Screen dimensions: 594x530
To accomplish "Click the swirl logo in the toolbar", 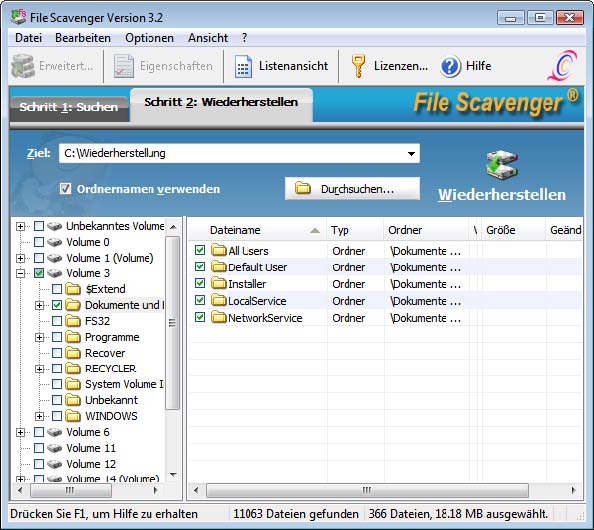I will click(563, 66).
